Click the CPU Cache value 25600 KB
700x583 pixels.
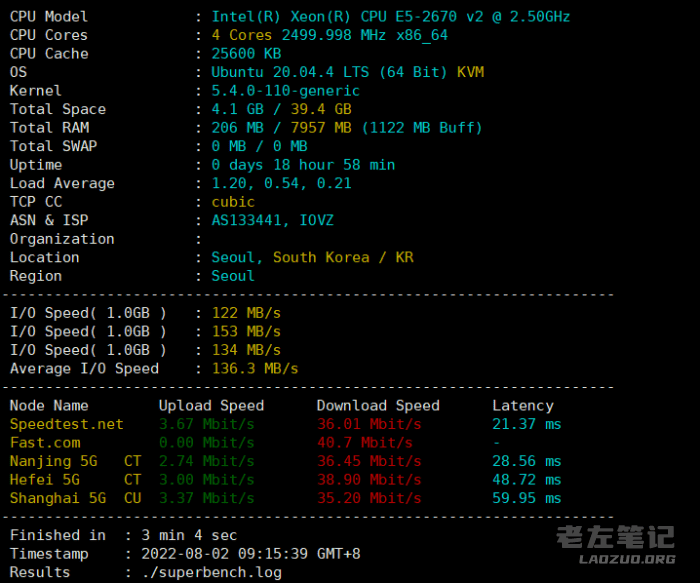246,54
